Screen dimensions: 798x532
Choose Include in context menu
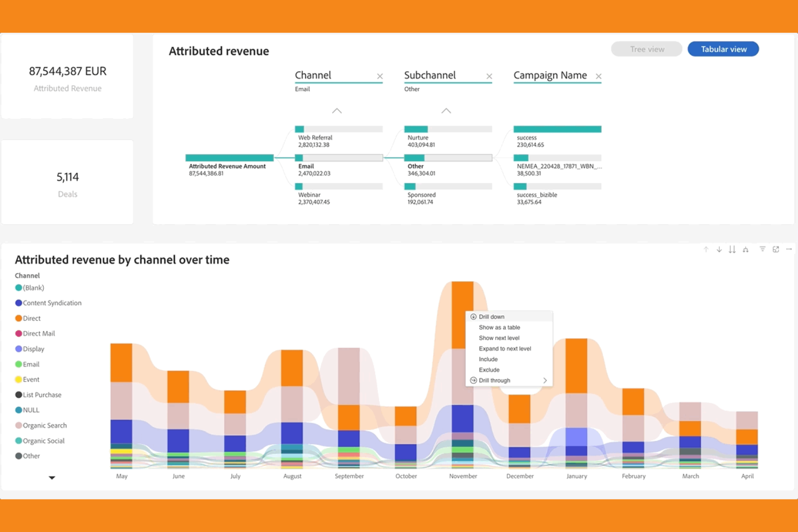pyautogui.click(x=508, y=359)
